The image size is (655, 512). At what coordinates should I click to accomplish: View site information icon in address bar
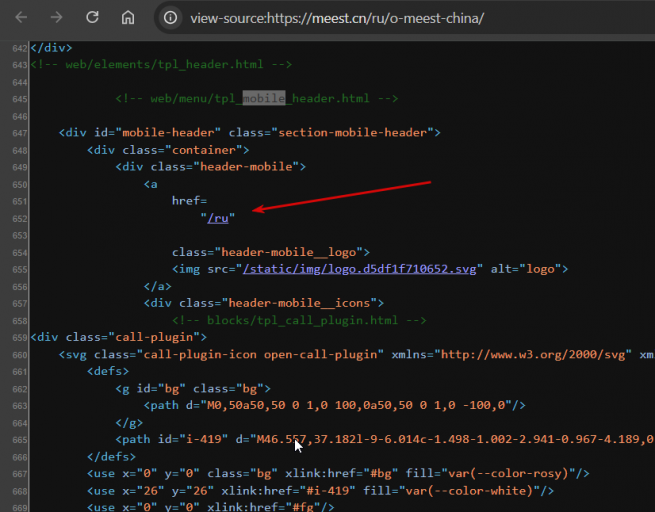170,18
